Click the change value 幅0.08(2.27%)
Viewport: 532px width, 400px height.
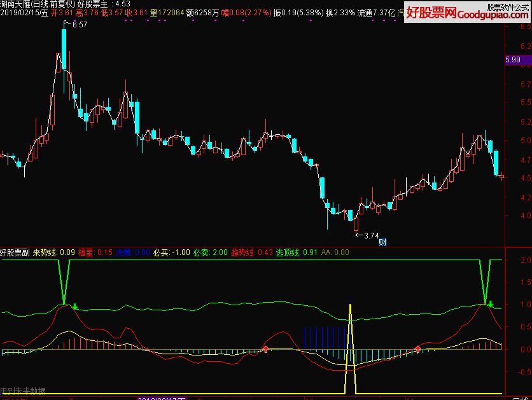246,13
